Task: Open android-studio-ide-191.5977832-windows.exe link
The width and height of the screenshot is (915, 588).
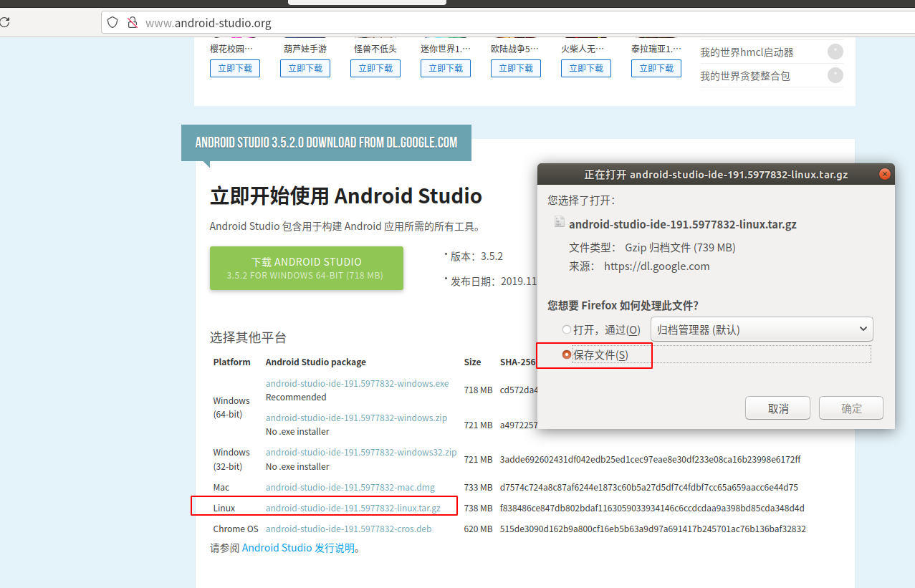Action: coord(357,383)
